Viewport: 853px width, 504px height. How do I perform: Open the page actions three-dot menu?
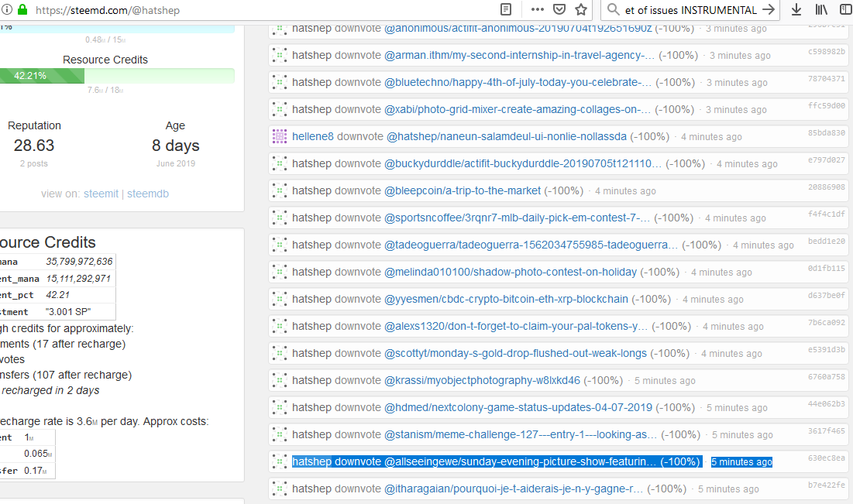click(x=537, y=10)
